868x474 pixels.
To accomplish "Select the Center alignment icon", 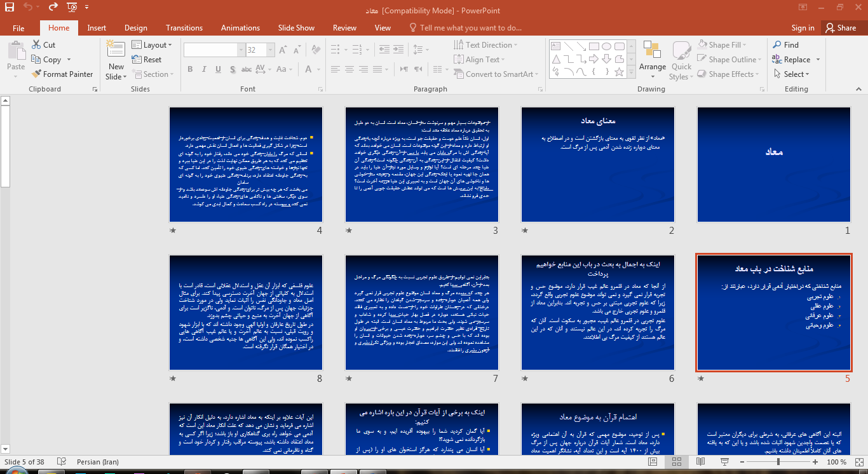I will pos(349,70).
